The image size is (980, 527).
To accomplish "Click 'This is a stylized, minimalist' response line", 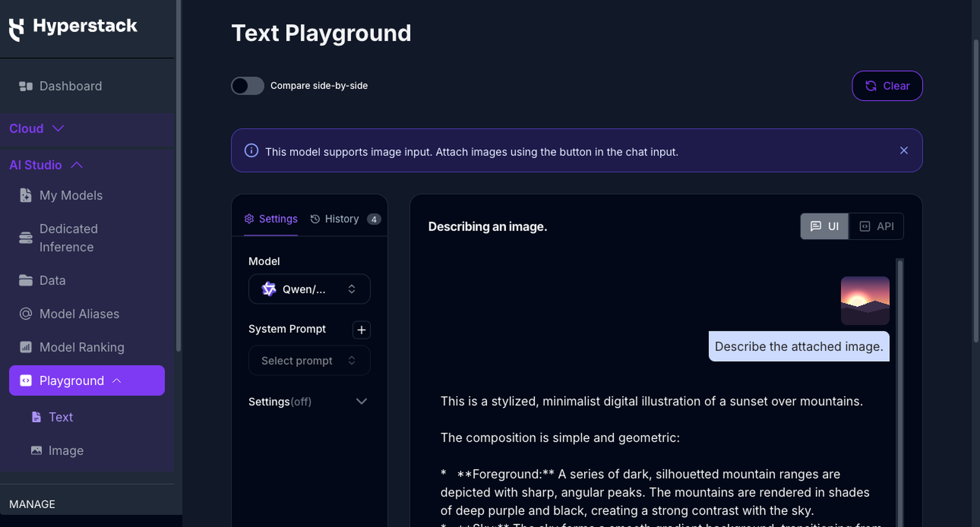I will (652, 401).
